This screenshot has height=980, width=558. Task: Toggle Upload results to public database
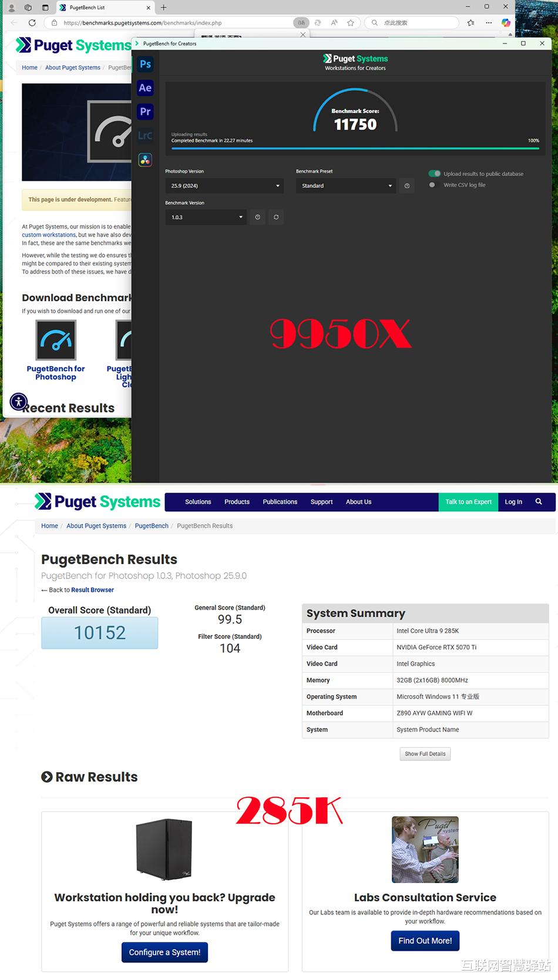click(x=435, y=174)
